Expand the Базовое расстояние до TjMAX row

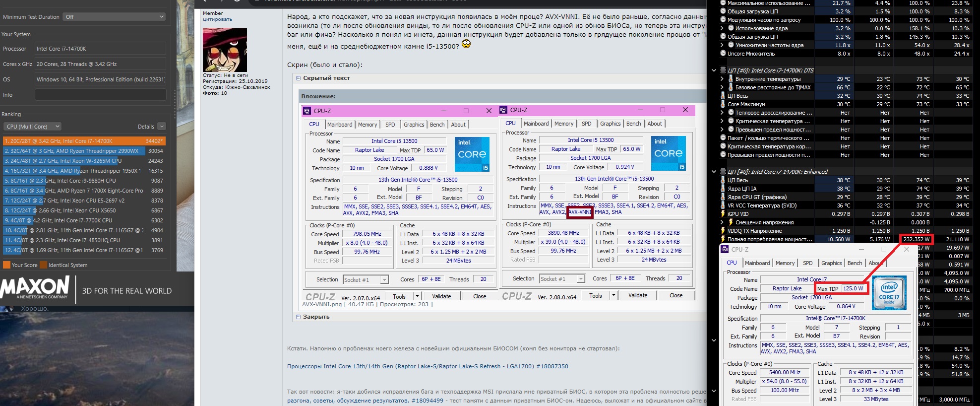(x=722, y=87)
